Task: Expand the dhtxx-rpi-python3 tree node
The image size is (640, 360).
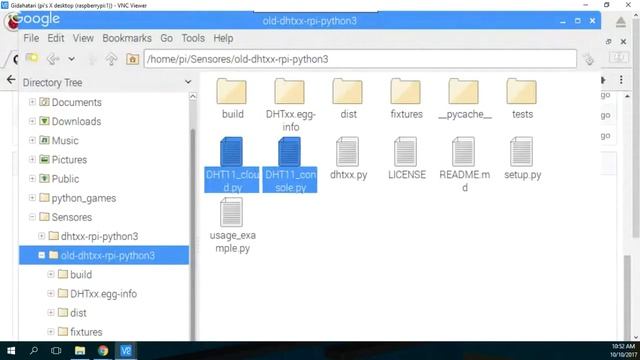Action: point(42,236)
